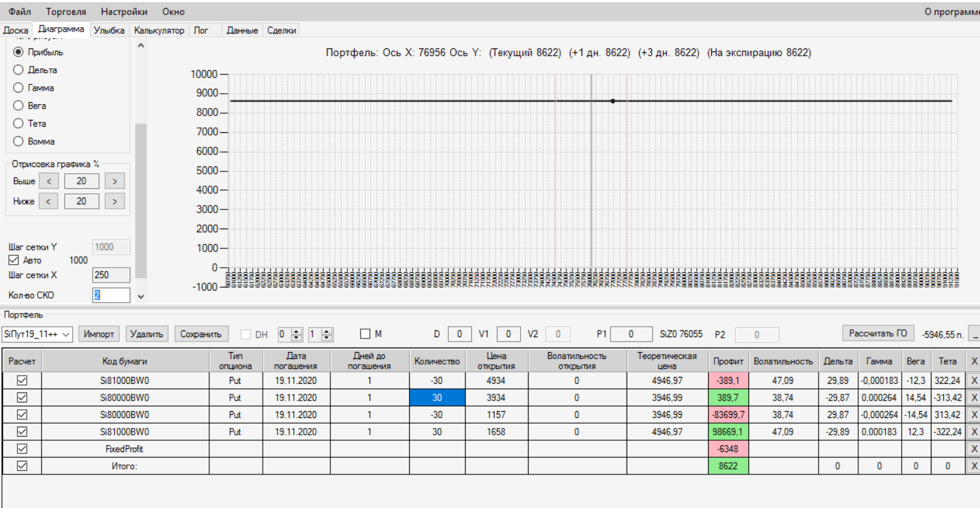Click the Профит column header

pos(728,361)
